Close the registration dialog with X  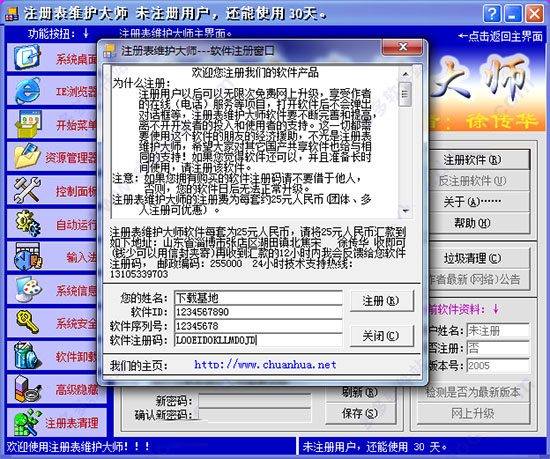(403, 47)
